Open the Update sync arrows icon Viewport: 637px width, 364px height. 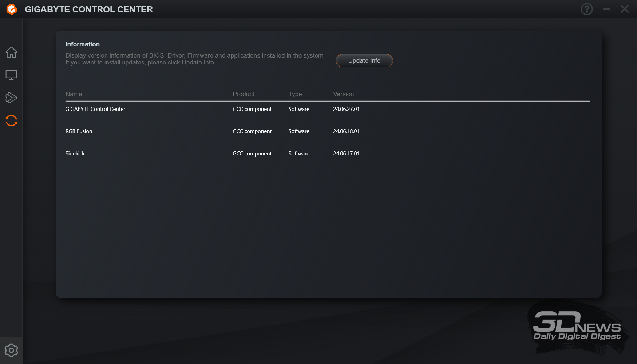(x=11, y=120)
